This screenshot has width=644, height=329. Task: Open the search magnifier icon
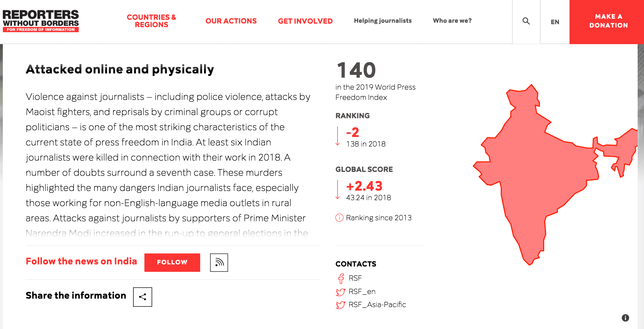coord(526,21)
